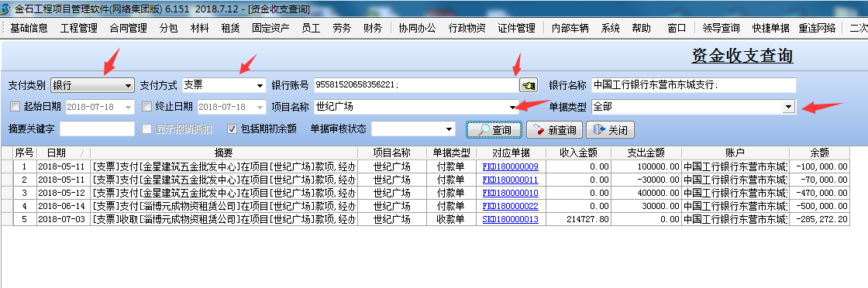Toggle the 包括期初余额 checkbox
The image size is (868, 288).
click(x=232, y=129)
